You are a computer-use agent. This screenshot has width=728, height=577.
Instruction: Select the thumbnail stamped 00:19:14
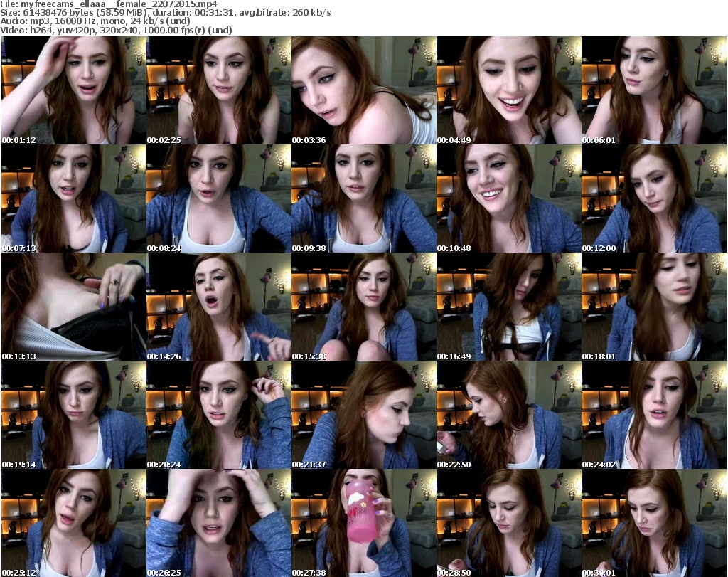74,415
